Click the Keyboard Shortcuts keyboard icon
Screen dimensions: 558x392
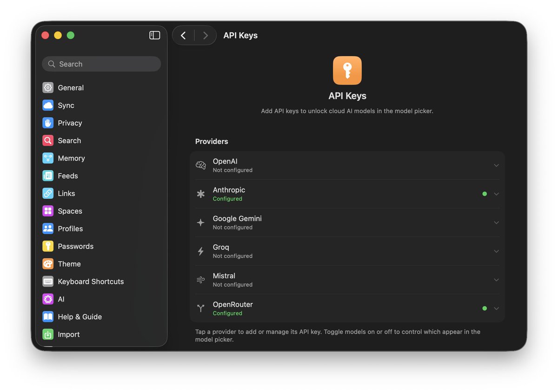(48, 282)
